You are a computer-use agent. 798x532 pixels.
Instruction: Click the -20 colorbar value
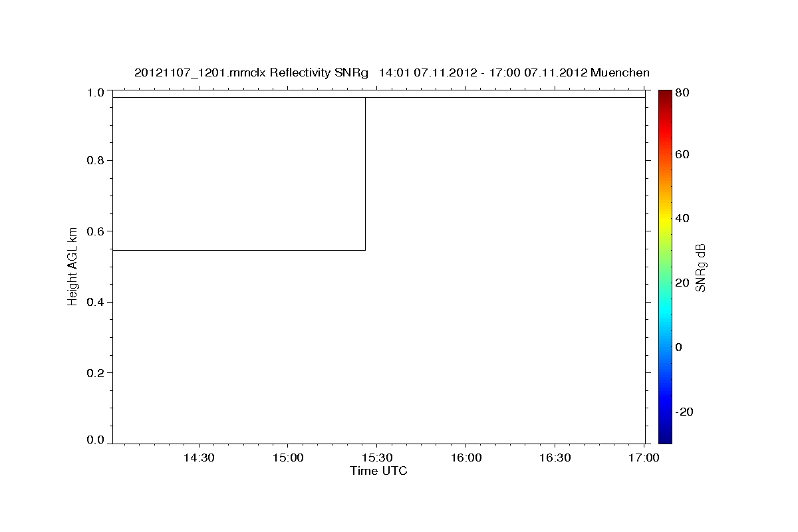[x=684, y=412]
